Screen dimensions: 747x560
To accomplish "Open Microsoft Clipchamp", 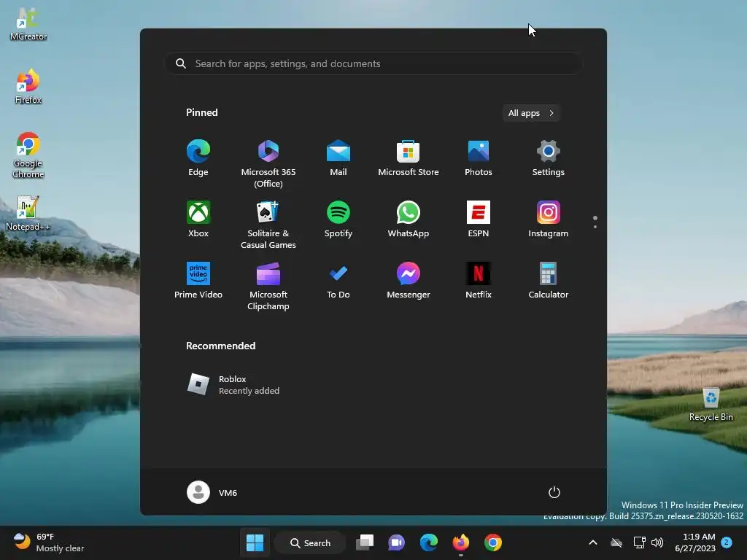I will [268, 286].
